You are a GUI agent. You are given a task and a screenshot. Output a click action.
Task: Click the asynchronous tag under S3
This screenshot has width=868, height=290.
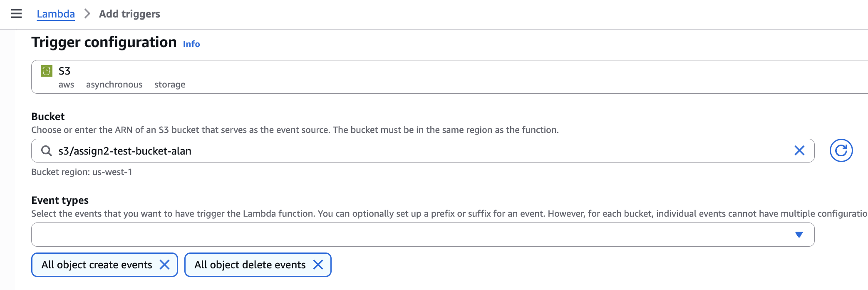114,85
